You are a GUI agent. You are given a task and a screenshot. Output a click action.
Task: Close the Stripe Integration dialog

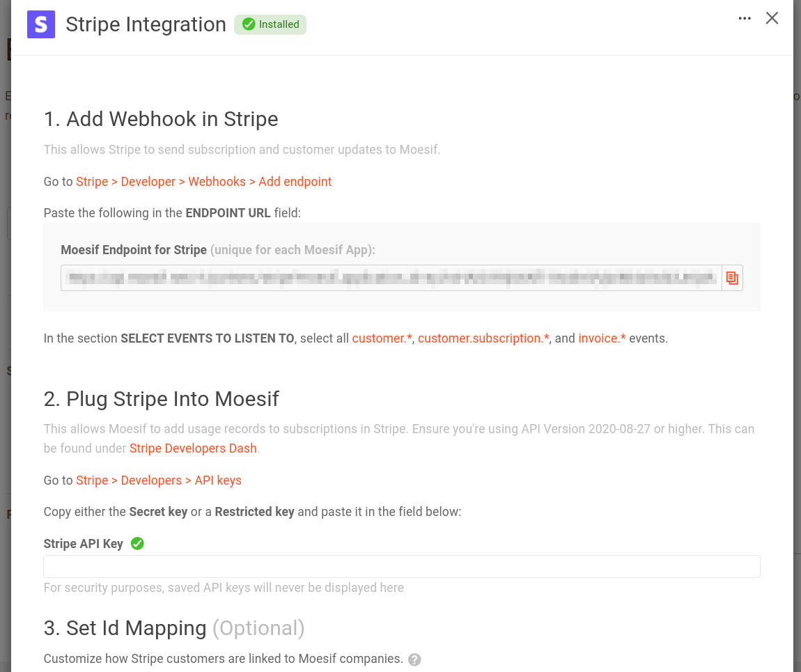point(772,18)
